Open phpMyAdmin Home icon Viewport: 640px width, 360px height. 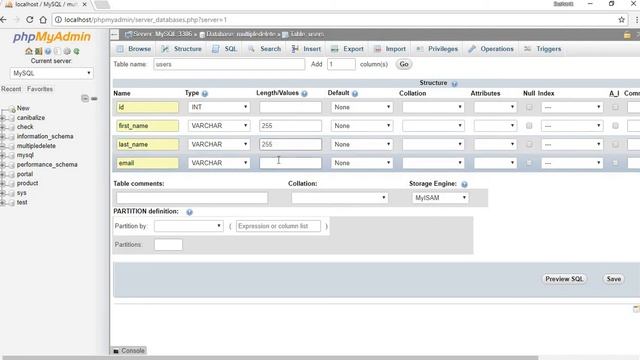pos(29,51)
